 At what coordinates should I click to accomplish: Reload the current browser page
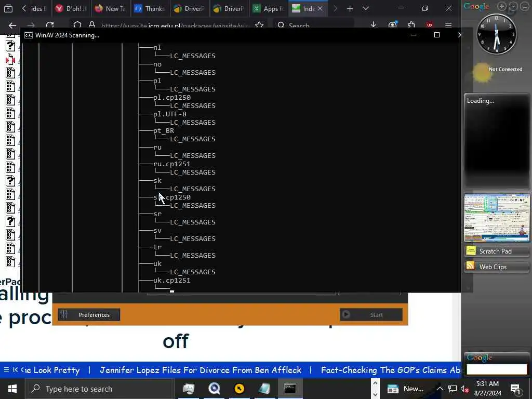[50, 25]
